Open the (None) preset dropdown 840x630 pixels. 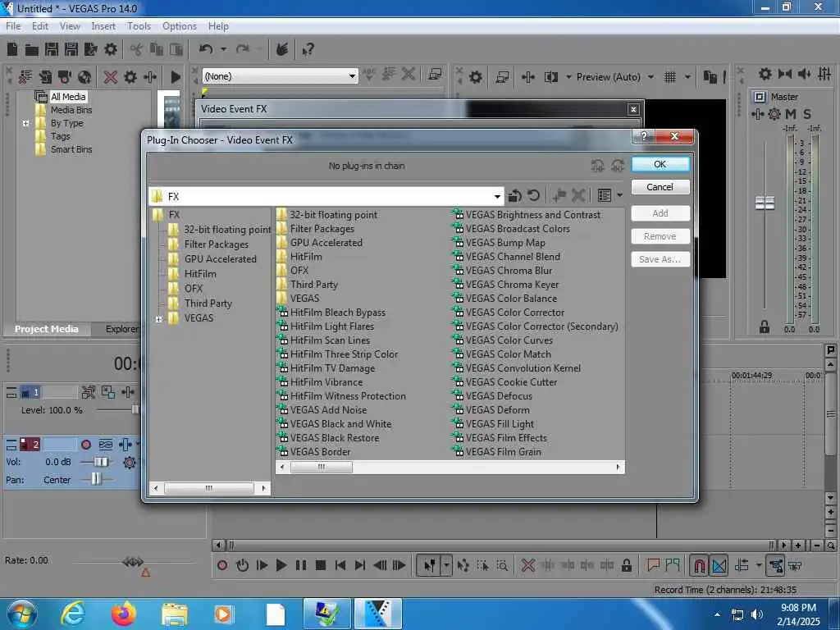click(352, 76)
